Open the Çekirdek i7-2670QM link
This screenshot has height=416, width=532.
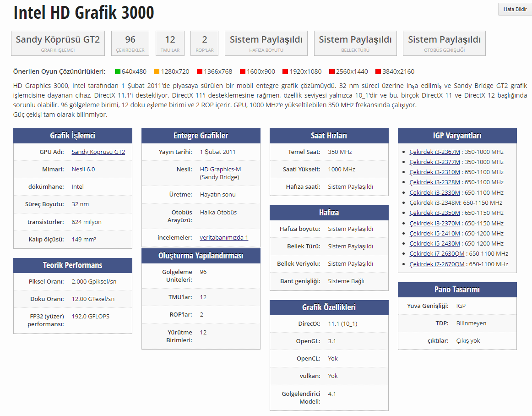[437, 264]
